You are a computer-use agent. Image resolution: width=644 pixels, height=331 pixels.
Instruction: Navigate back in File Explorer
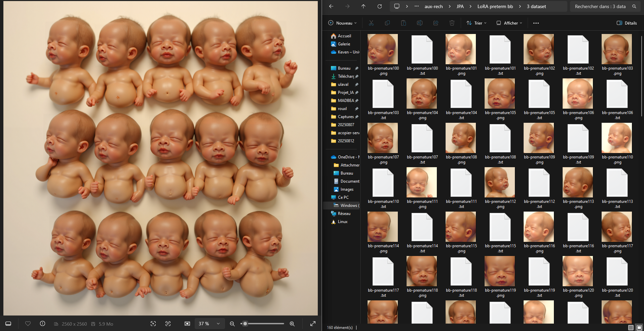pyautogui.click(x=331, y=6)
